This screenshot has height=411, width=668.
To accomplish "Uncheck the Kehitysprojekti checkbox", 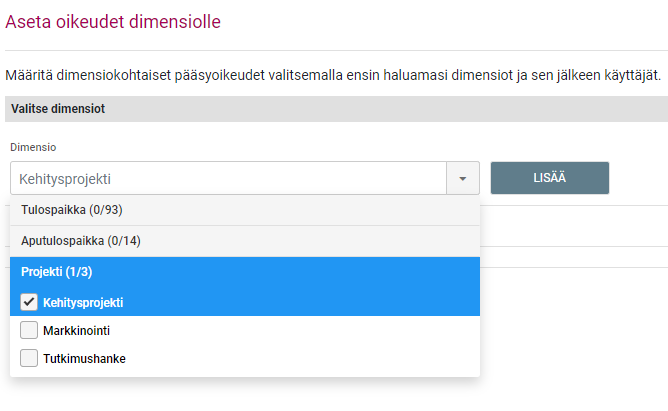I will pyautogui.click(x=29, y=302).
